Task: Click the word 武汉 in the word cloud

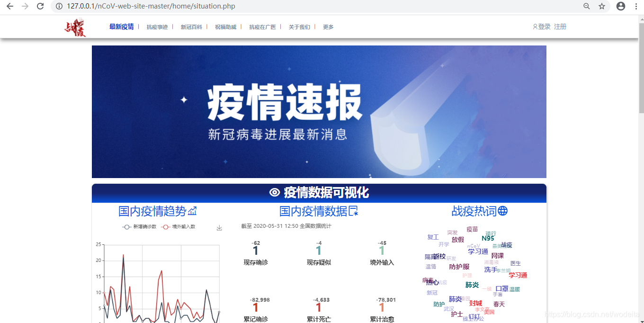Action: click(x=449, y=309)
